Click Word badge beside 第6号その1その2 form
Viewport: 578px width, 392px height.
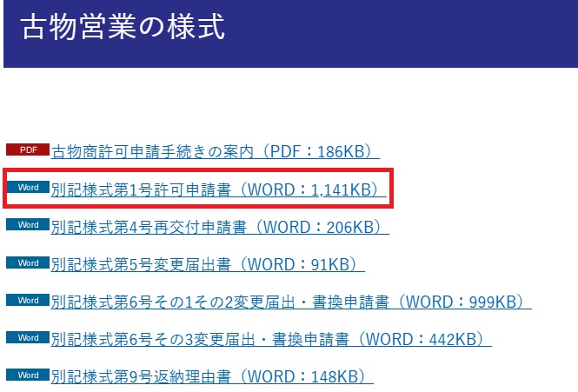28,300
